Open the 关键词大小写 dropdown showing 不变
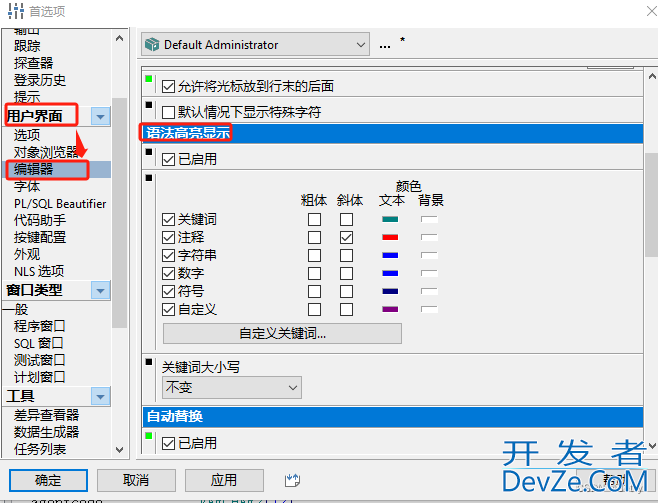The width and height of the screenshot is (658, 503). (x=232, y=387)
